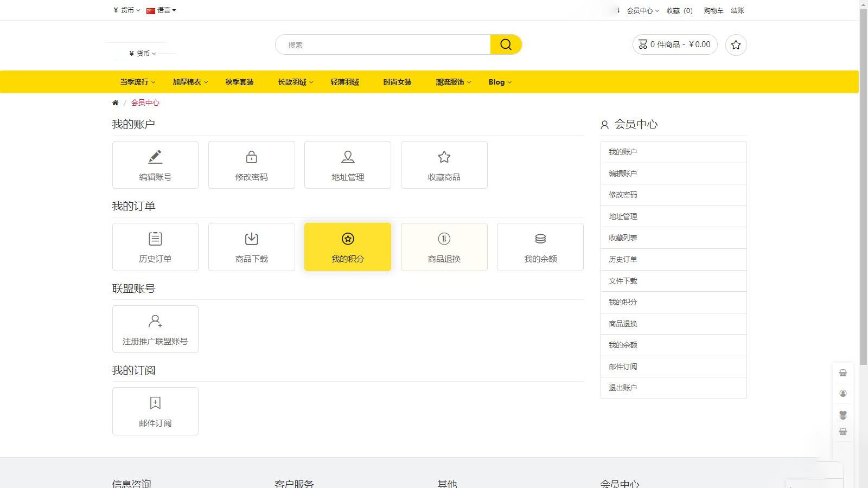Open the 修改密码 lock tile

coord(251,165)
